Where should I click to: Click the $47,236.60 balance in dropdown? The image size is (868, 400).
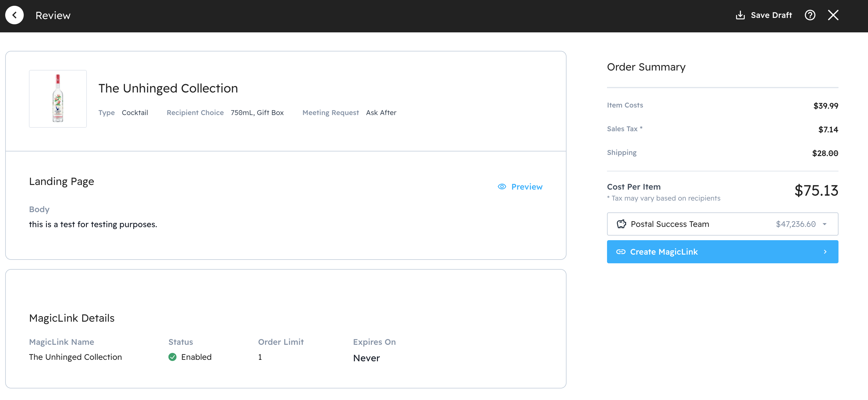point(796,224)
